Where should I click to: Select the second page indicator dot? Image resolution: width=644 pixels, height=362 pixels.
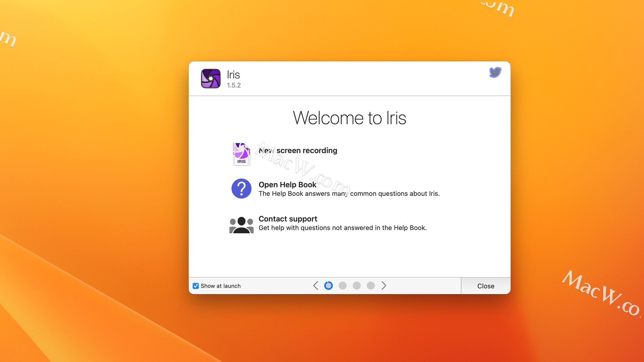(342, 286)
